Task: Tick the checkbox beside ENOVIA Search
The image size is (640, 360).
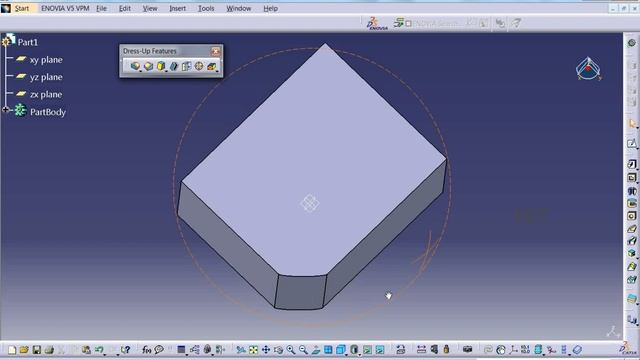Action: coord(409,24)
